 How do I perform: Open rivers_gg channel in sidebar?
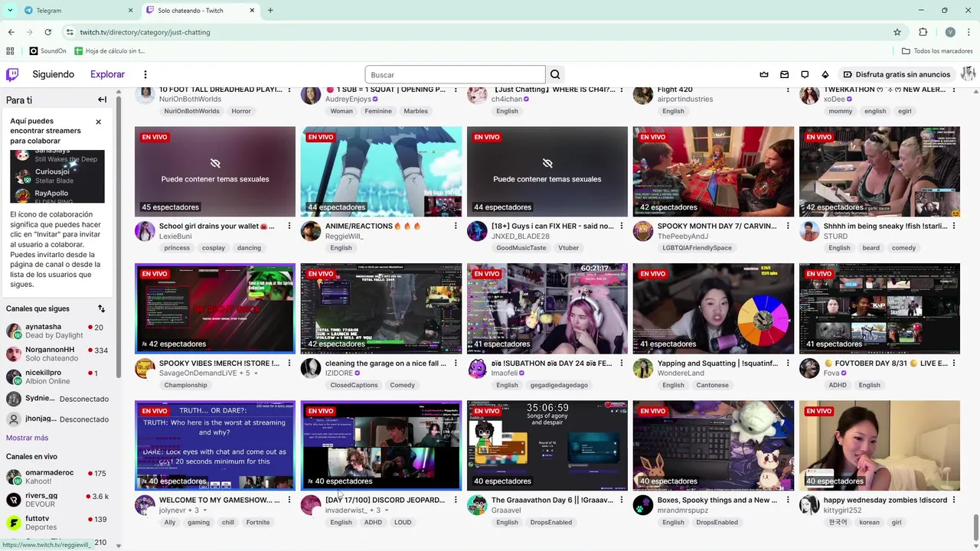coord(58,500)
